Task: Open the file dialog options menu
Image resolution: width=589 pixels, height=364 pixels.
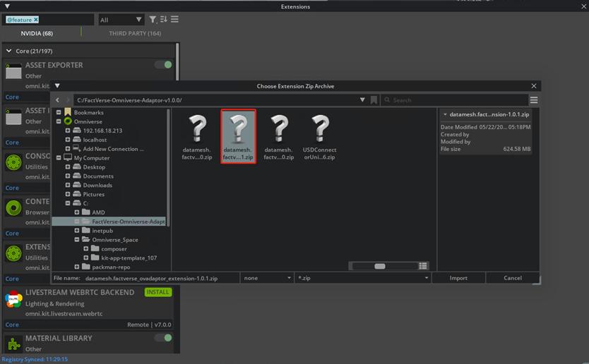Action: pos(534,100)
